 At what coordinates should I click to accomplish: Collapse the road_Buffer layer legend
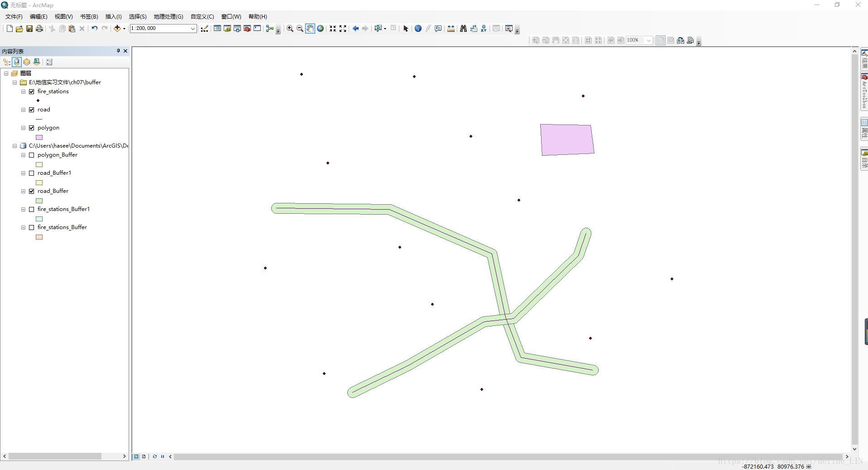[23, 191]
